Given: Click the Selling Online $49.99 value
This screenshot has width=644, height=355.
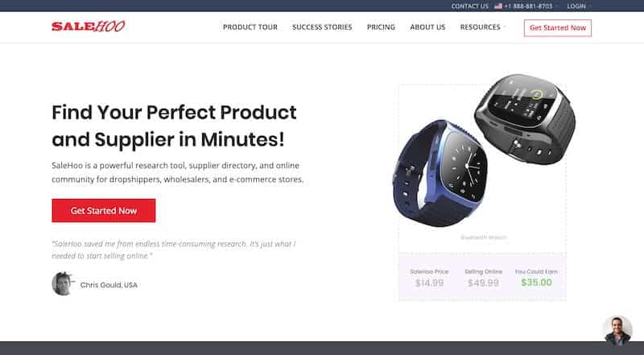Looking at the screenshot, I should pyautogui.click(x=484, y=283).
